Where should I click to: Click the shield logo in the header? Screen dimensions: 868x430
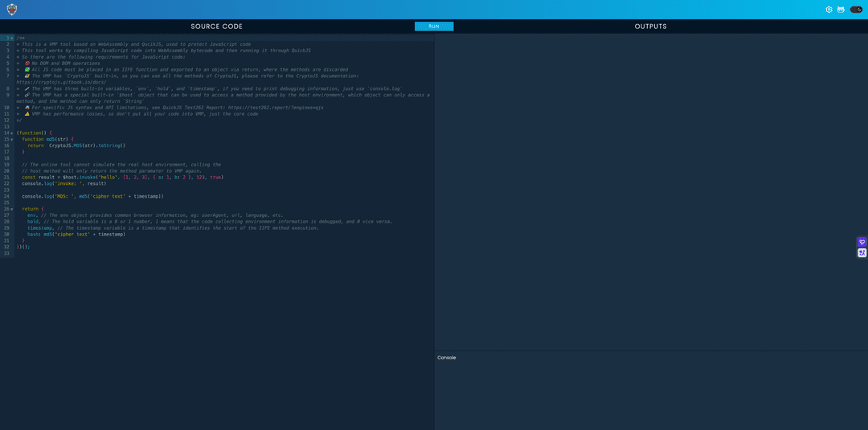(x=12, y=10)
